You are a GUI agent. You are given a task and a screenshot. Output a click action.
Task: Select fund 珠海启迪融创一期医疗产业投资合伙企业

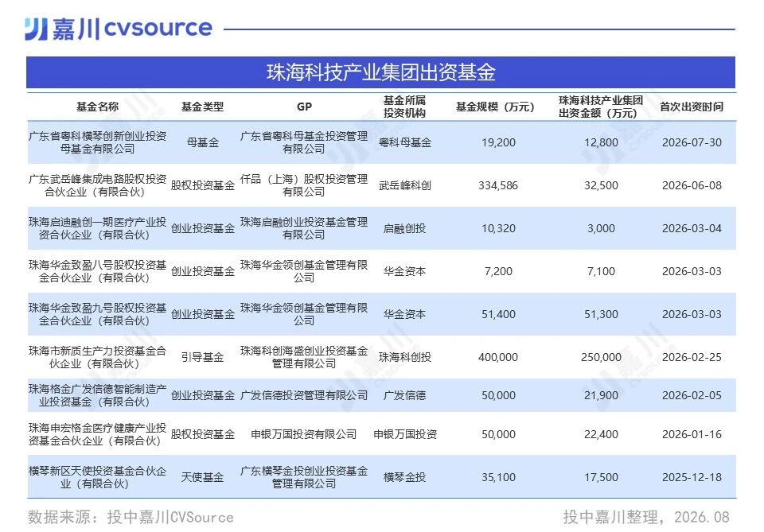tap(97, 228)
